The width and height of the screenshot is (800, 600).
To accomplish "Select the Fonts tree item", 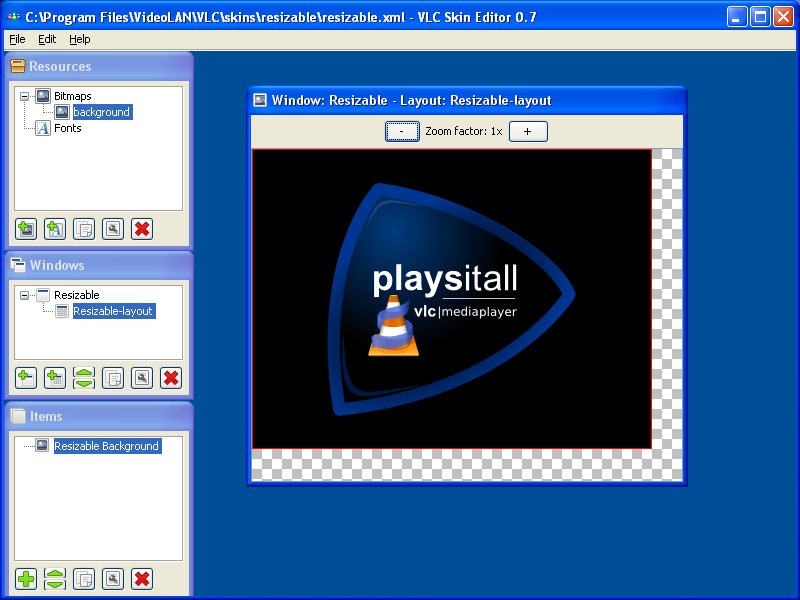I will pos(67,128).
